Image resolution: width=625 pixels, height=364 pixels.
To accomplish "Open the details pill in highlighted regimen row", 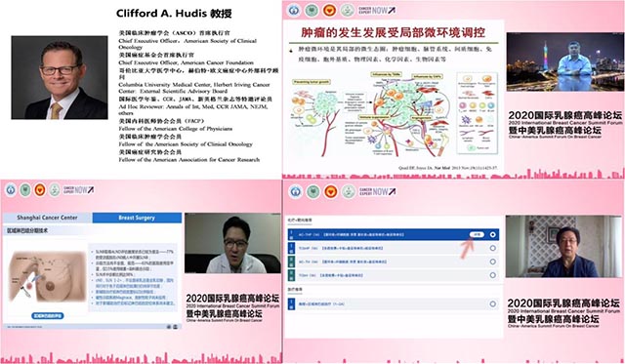I will [477, 234].
